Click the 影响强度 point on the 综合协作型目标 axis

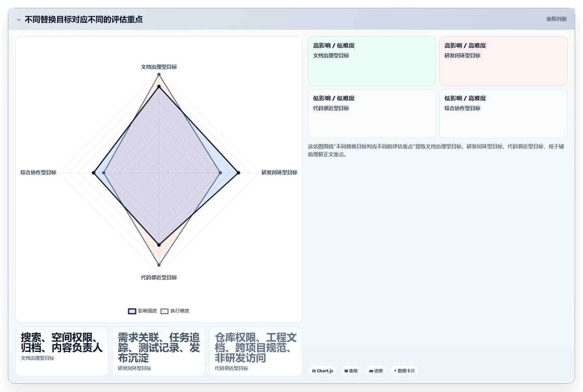coord(94,173)
